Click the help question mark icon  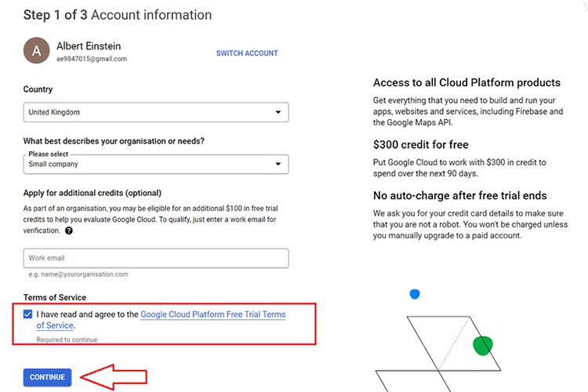[69, 230]
